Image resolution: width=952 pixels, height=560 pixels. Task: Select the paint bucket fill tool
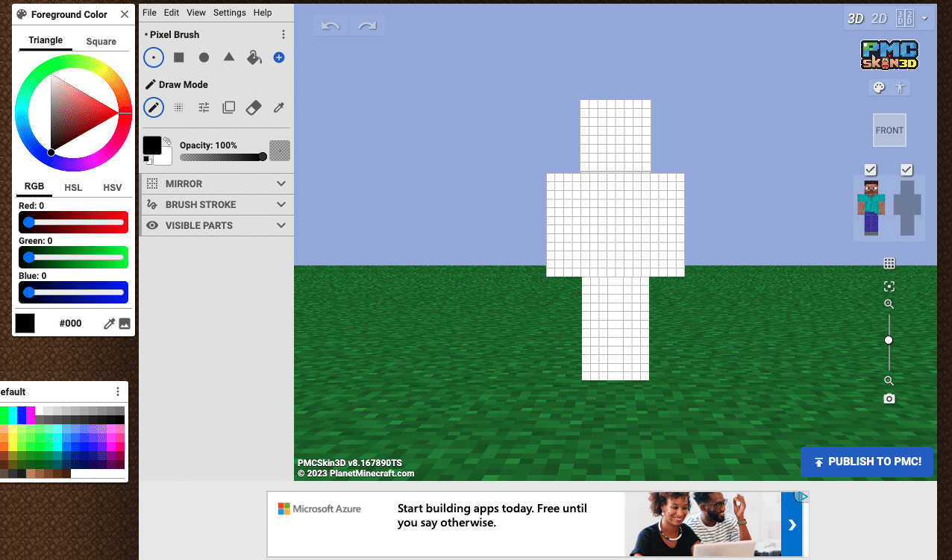pos(254,57)
